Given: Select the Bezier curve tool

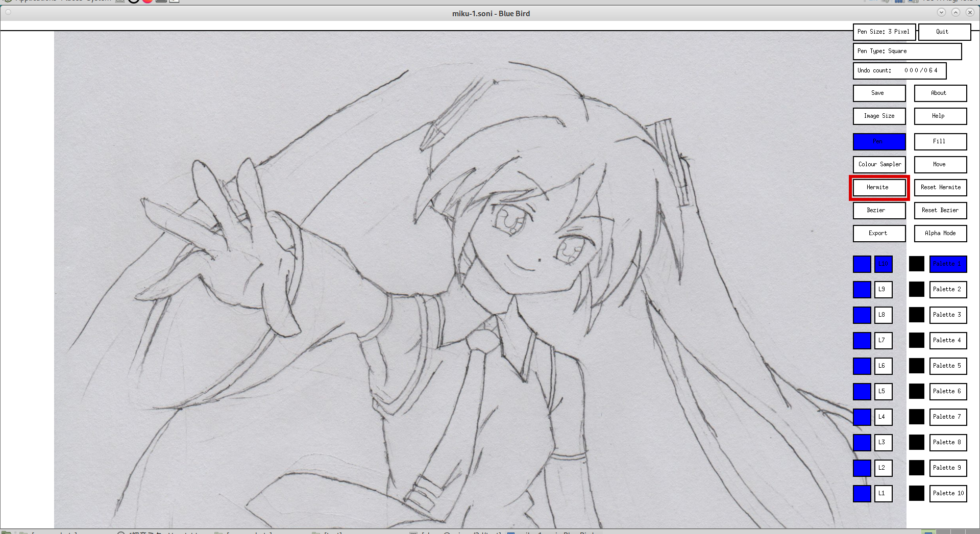Looking at the screenshot, I should (879, 210).
